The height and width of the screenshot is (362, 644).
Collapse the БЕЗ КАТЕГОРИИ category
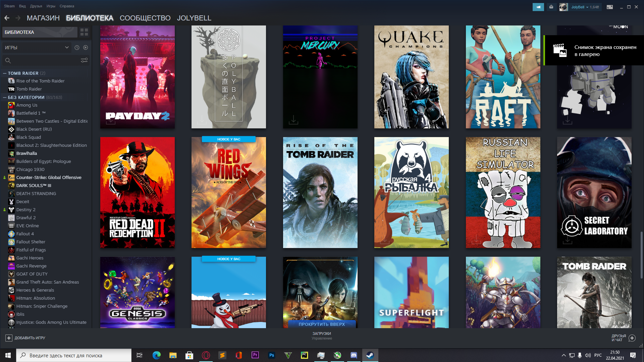pyautogui.click(x=5, y=97)
